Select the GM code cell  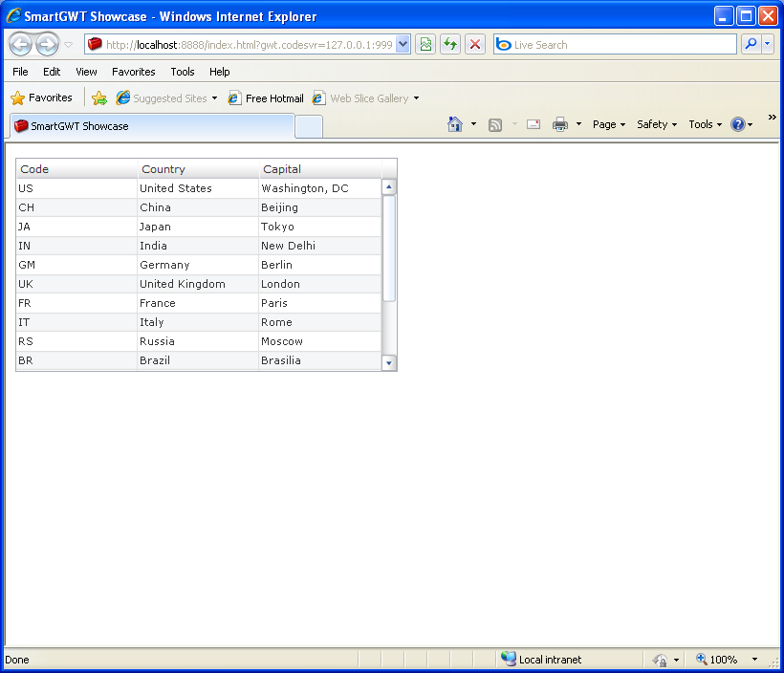click(77, 265)
